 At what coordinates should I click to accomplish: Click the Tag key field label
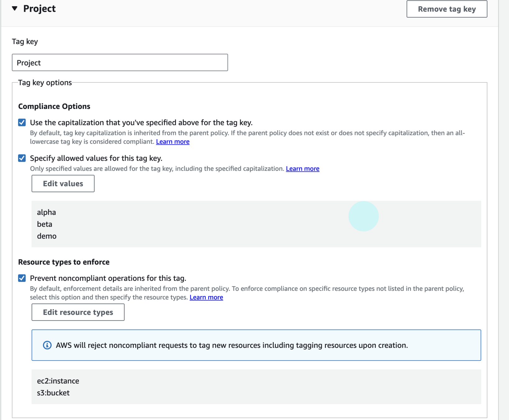tap(25, 41)
